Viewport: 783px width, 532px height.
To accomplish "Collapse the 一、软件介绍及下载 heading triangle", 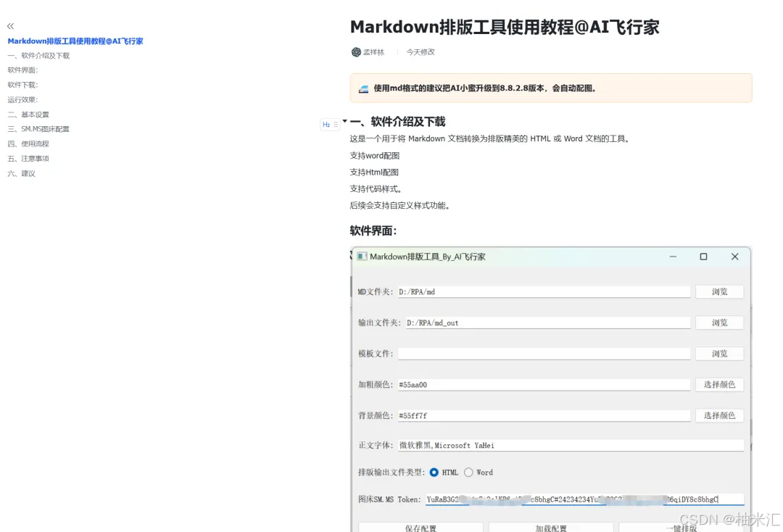I will coord(344,121).
